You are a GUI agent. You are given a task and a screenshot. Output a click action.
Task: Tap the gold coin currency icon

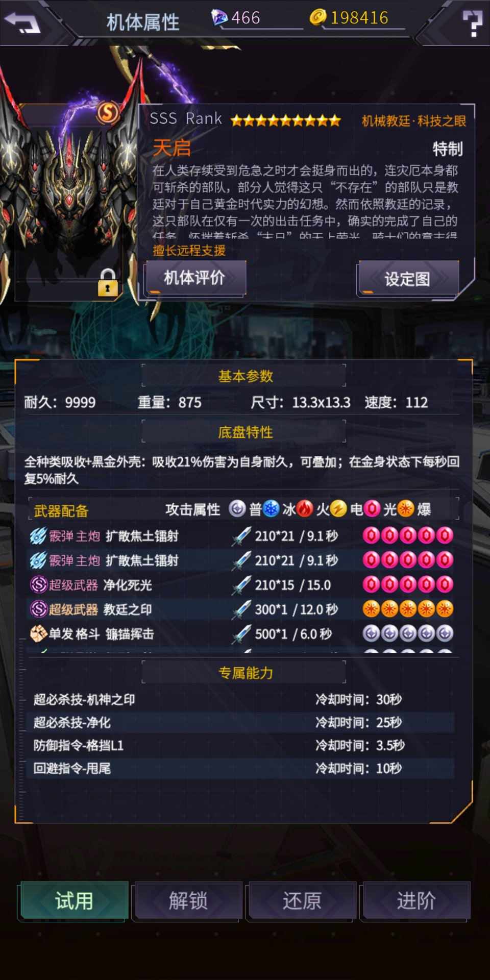[x=317, y=17]
